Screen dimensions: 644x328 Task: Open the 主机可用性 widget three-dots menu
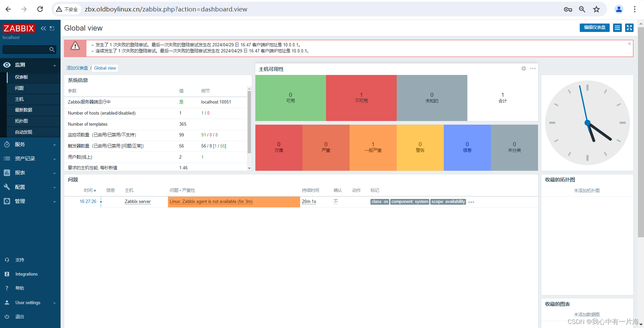[533, 69]
